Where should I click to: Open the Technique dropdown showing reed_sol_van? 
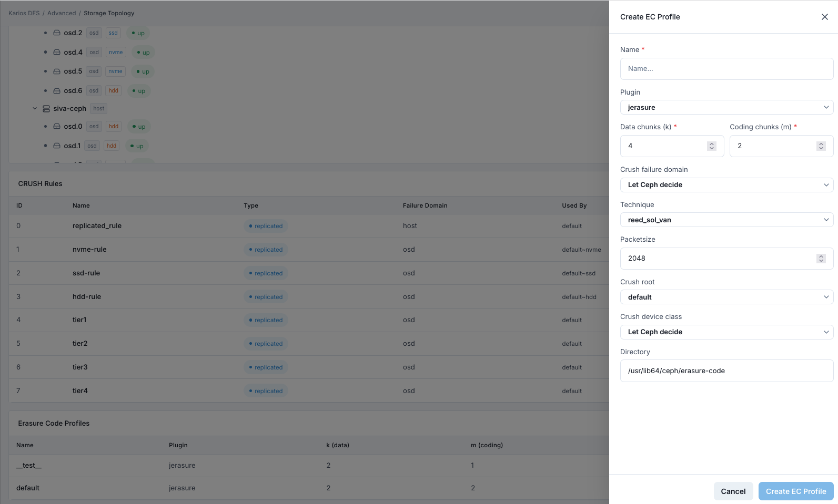tap(726, 220)
